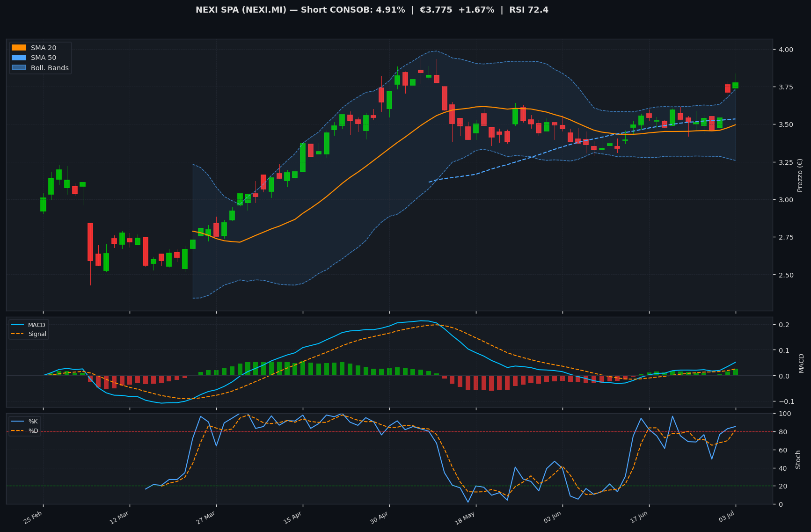Select the "SMA 50" legend label

tap(44, 58)
